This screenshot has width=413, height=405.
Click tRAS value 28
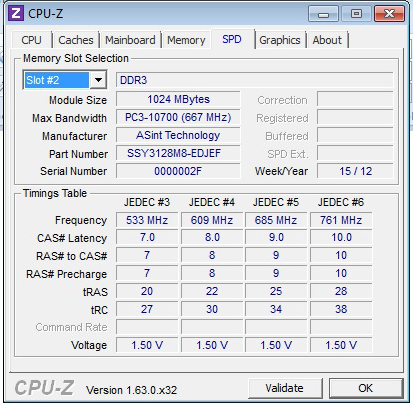pos(341,291)
